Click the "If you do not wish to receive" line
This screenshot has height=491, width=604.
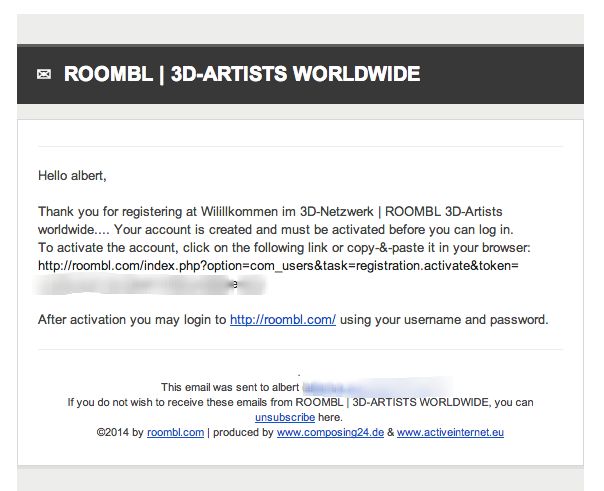[300, 402]
